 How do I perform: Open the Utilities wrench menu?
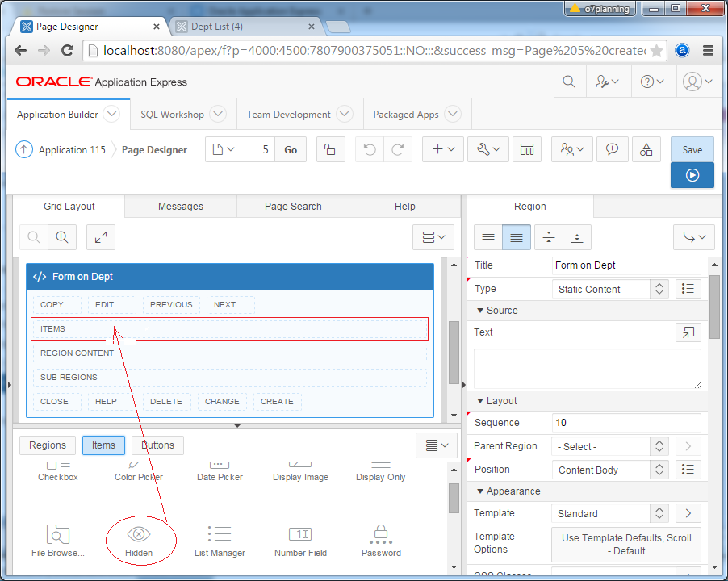[x=488, y=149]
